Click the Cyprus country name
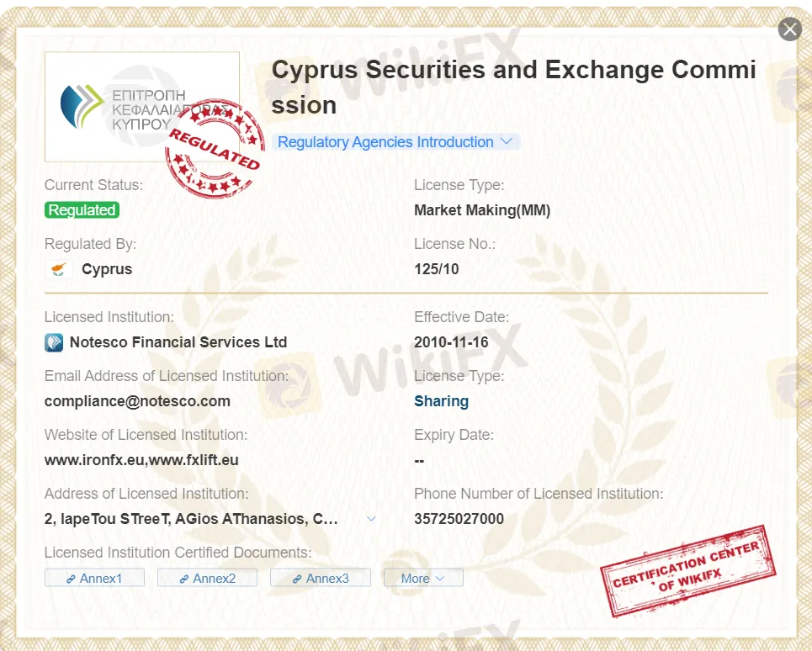 coord(107,269)
